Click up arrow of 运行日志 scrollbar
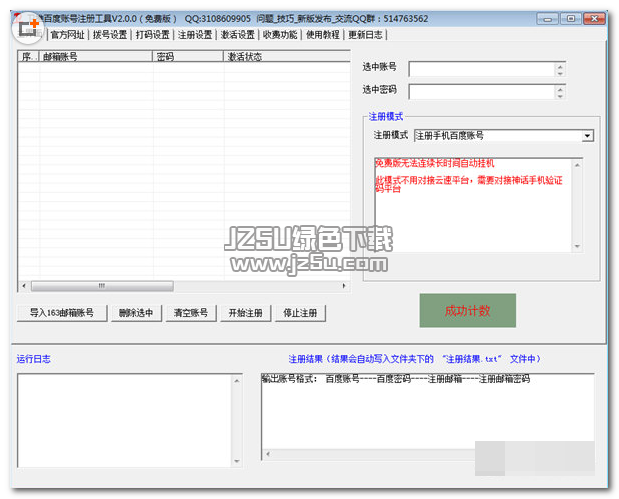619x499 pixels. [236, 381]
